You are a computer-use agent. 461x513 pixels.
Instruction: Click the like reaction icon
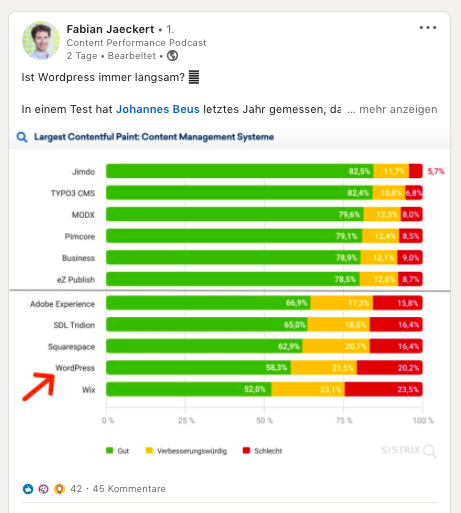(28, 489)
